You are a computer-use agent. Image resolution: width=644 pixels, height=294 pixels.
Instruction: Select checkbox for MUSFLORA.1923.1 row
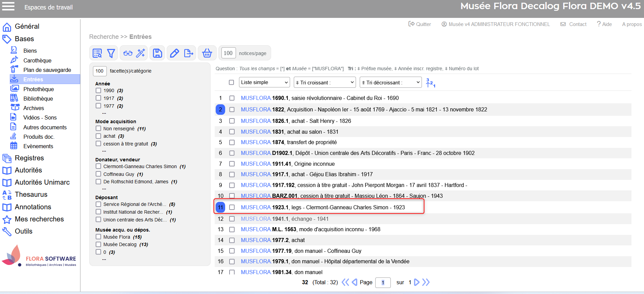(x=232, y=207)
